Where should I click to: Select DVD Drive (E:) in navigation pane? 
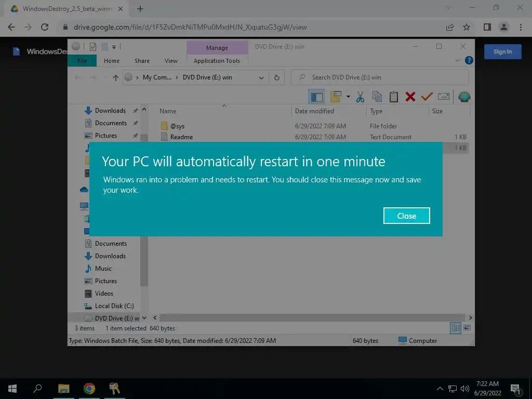[x=117, y=318]
